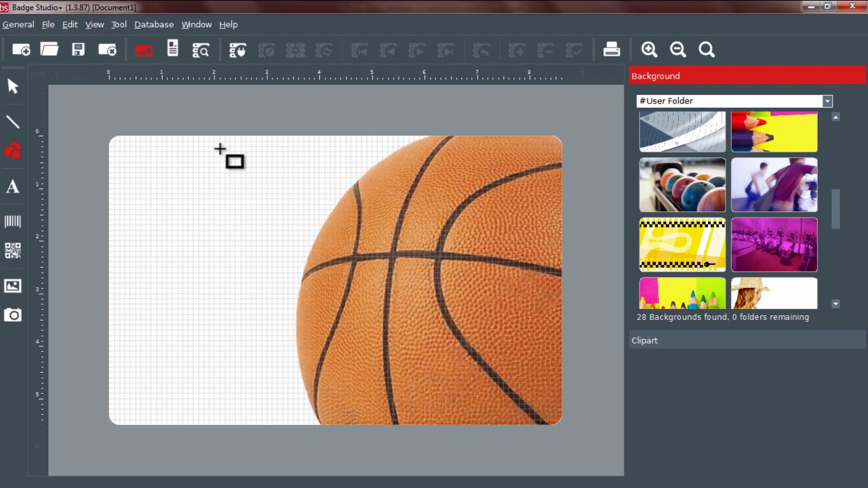The height and width of the screenshot is (488, 868).
Task: Select the camera capture tool
Action: tap(13, 315)
